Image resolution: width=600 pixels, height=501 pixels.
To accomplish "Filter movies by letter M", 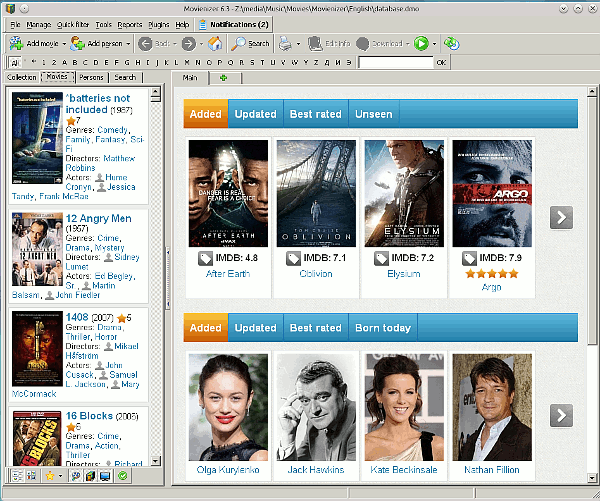I will coord(187,62).
